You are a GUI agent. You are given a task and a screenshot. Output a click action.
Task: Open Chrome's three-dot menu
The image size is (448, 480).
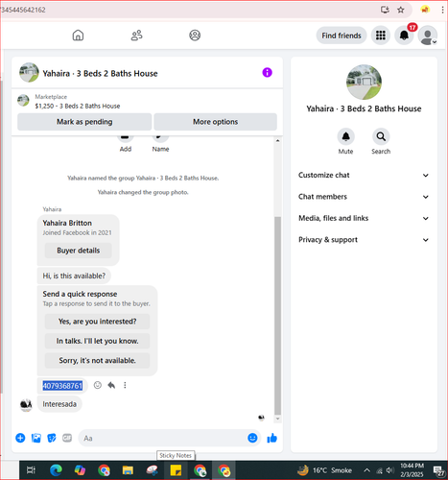point(442,10)
